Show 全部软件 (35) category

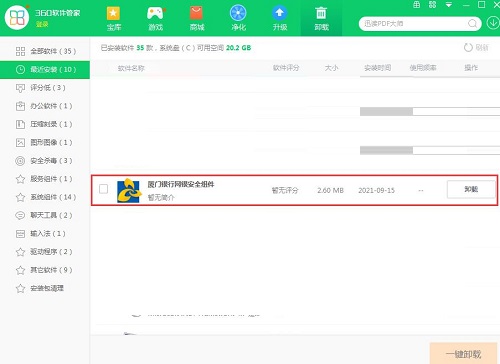coord(45,51)
